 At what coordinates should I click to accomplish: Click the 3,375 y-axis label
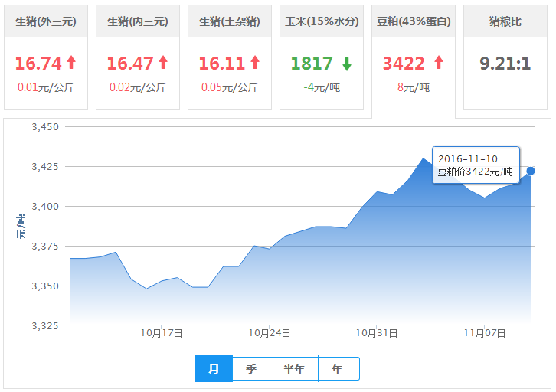[45, 246]
